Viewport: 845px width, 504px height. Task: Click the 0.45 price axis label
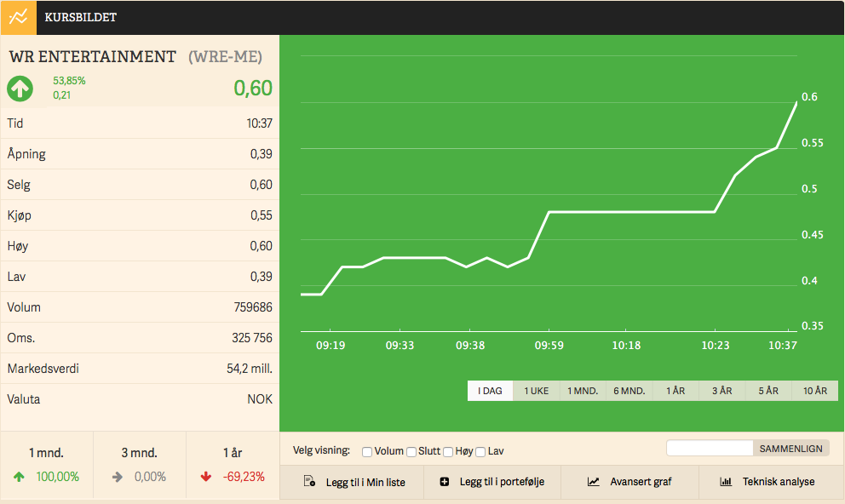(x=813, y=235)
